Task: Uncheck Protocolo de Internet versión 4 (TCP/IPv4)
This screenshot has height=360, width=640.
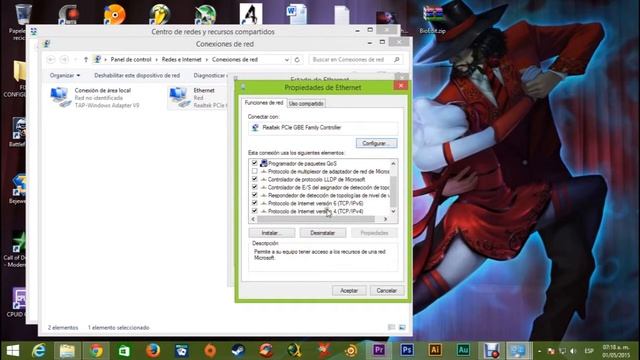Action: coord(255,211)
